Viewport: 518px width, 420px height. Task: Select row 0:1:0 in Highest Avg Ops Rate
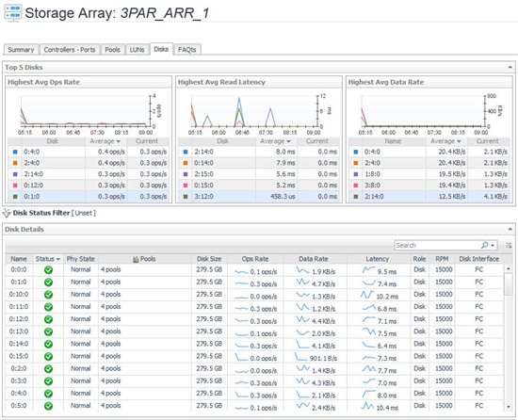pos(89,197)
